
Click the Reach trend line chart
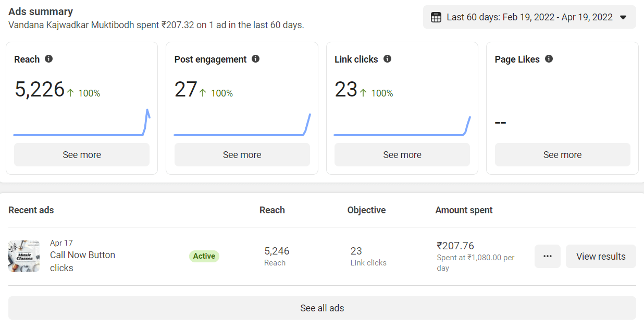click(81, 125)
